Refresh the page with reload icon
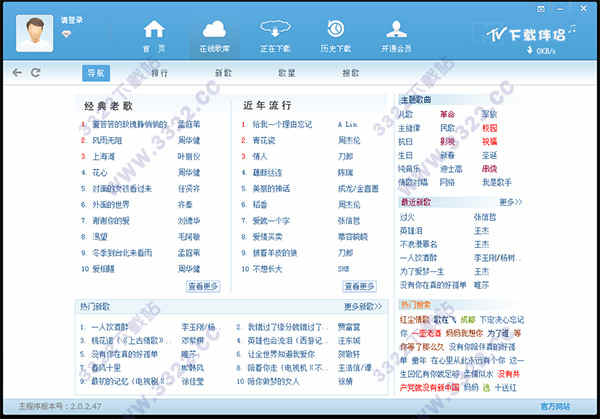Screen dimensions: 600x419 click(x=36, y=73)
